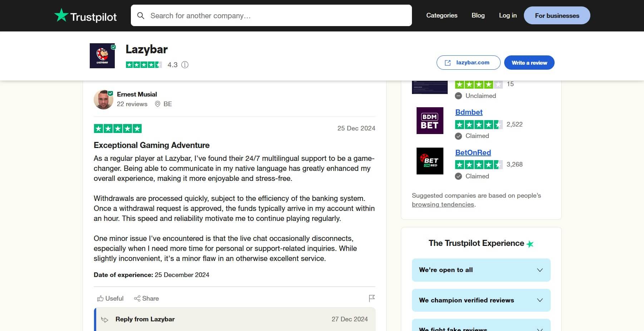Click the search magnifier icon

tap(141, 16)
